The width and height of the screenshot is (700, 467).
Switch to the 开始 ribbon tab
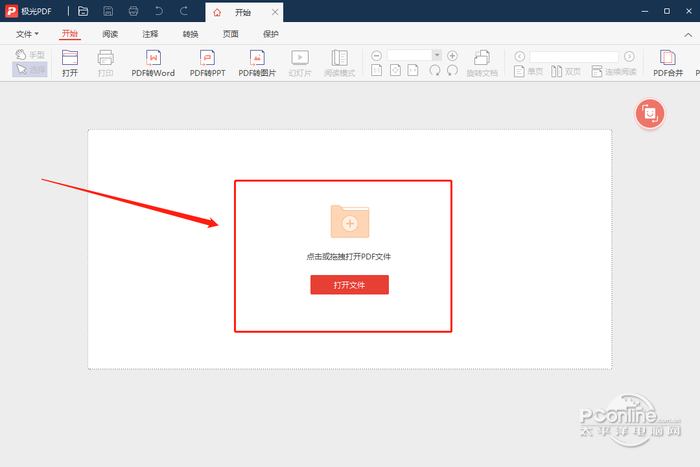pyautogui.click(x=70, y=34)
